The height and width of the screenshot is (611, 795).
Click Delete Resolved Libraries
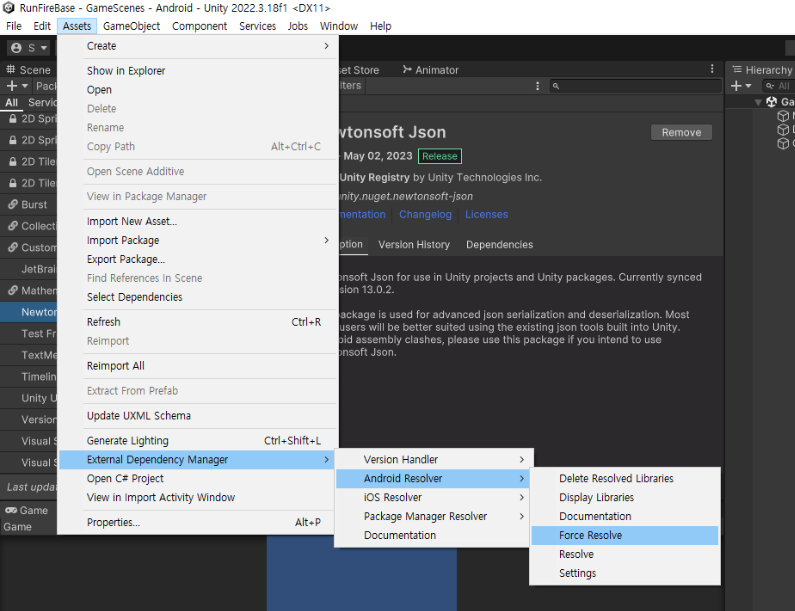coord(625,478)
